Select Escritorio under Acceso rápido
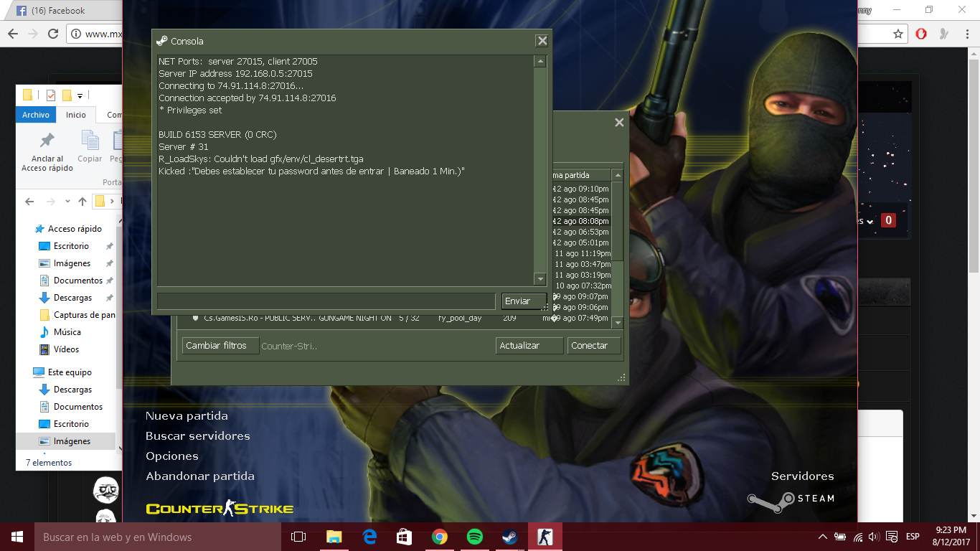This screenshot has height=551, width=980. click(72, 246)
